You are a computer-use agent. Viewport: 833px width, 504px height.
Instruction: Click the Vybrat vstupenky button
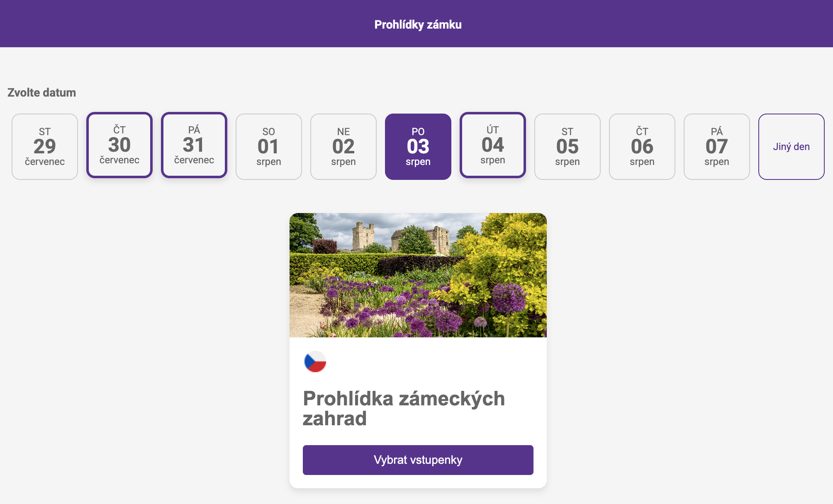pyautogui.click(x=418, y=460)
